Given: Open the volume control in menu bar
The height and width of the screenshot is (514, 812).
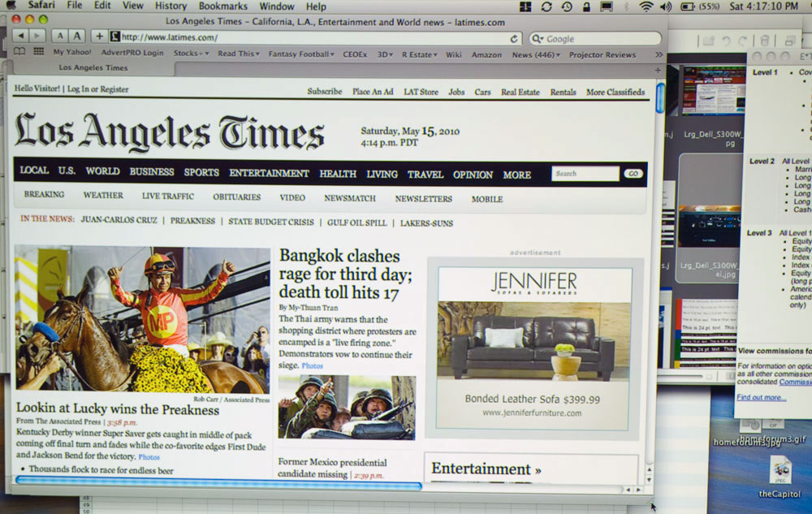Looking at the screenshot, I should coord(666,6).
